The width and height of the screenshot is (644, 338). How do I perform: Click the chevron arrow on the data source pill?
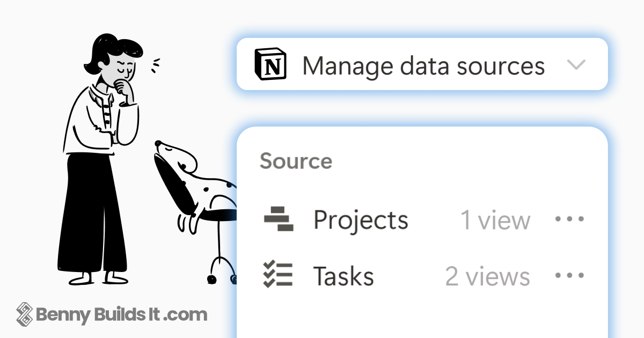577,64
